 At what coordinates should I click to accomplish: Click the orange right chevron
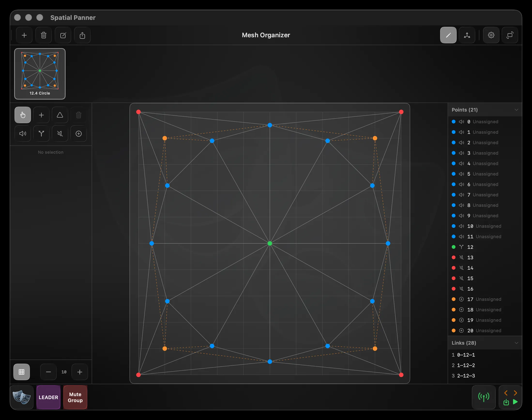[x=515, y=393]
